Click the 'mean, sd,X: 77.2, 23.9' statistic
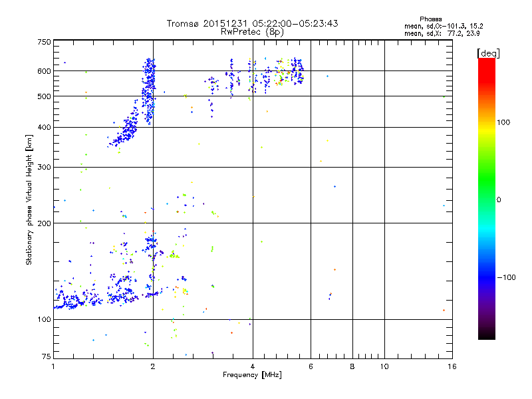The width and height of the screenshot is (532, 399). [442, 33]
